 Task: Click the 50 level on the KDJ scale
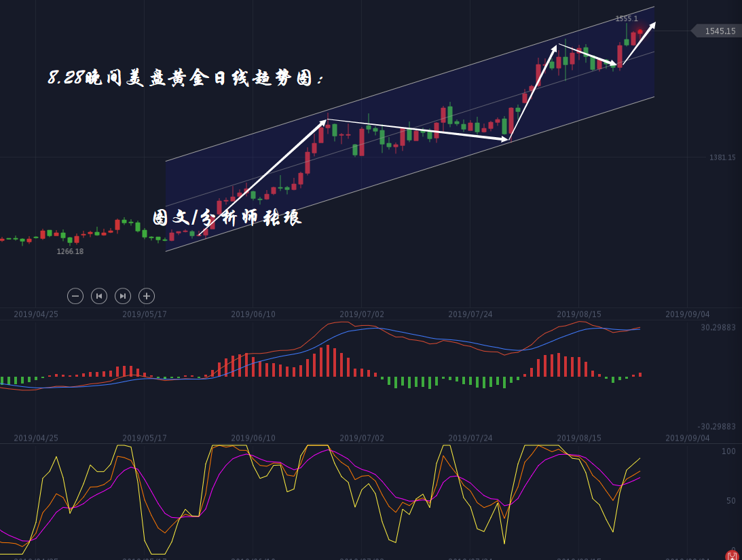[x=730, y=501]
